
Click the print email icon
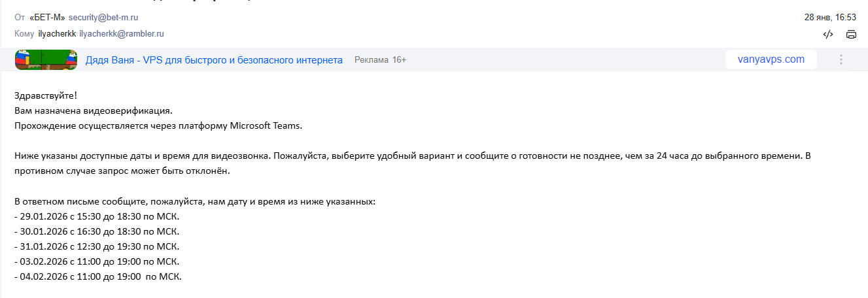851,35
